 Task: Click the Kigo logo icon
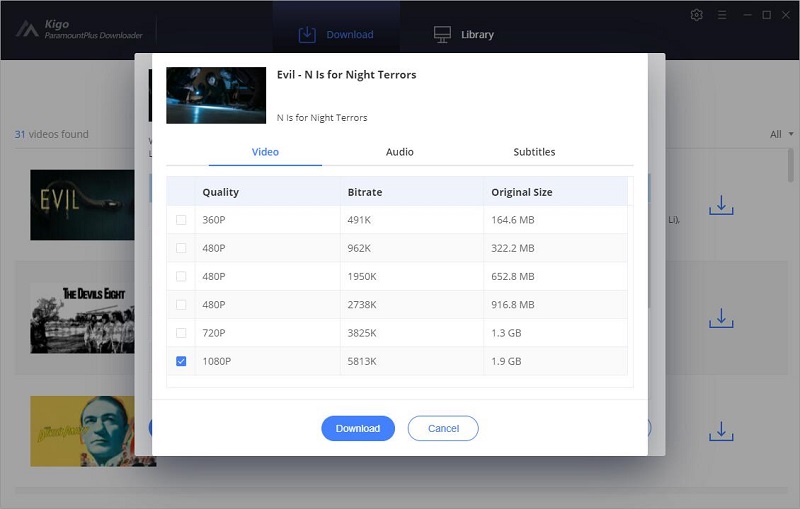28,29
